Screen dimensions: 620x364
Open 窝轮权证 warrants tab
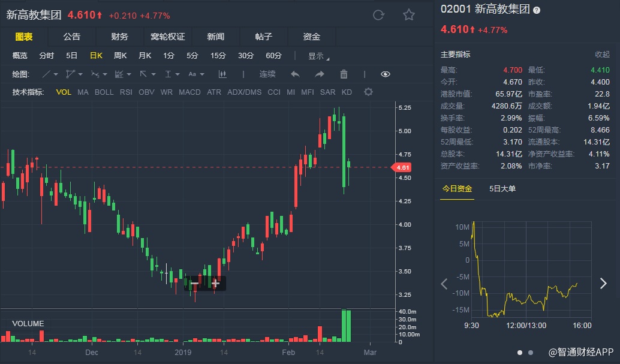click(x=168, y=37)
